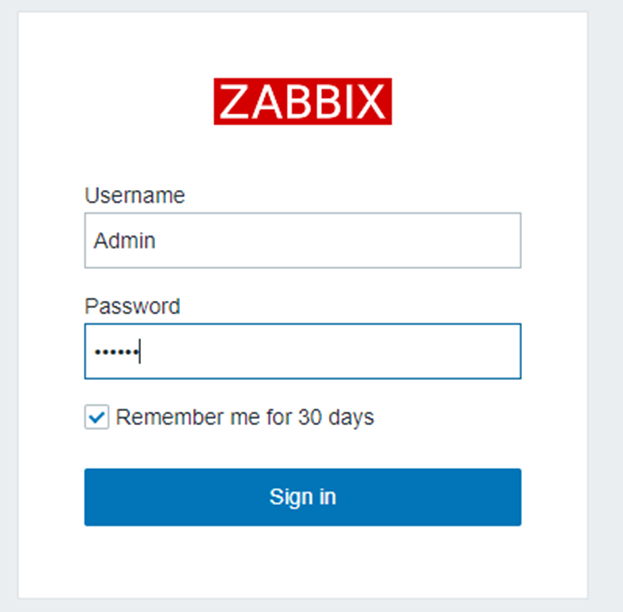This screenshot has height=612, width=623.
Task: Click the gray page background outside login panel
Action: point(606,300)
